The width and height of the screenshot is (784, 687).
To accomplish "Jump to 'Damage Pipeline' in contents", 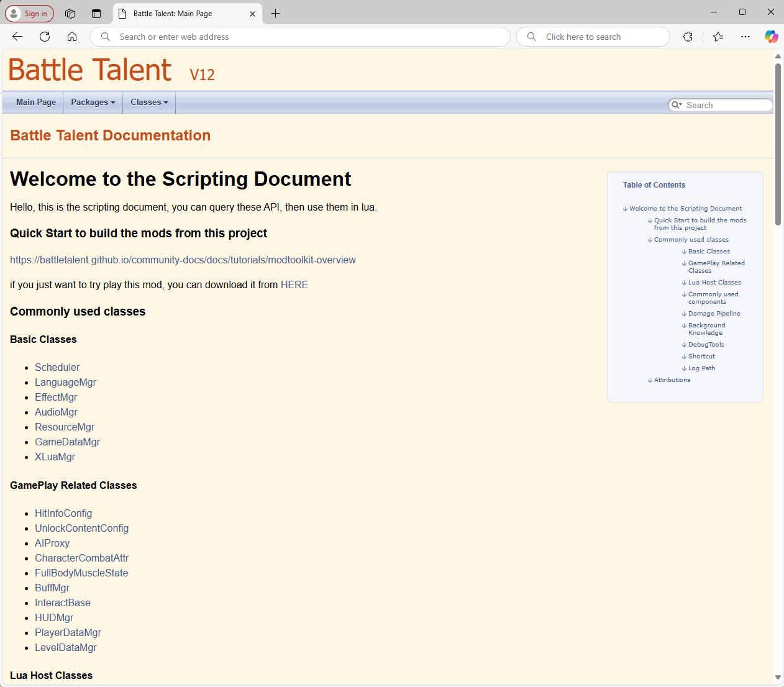I will [x=714, y=314].
